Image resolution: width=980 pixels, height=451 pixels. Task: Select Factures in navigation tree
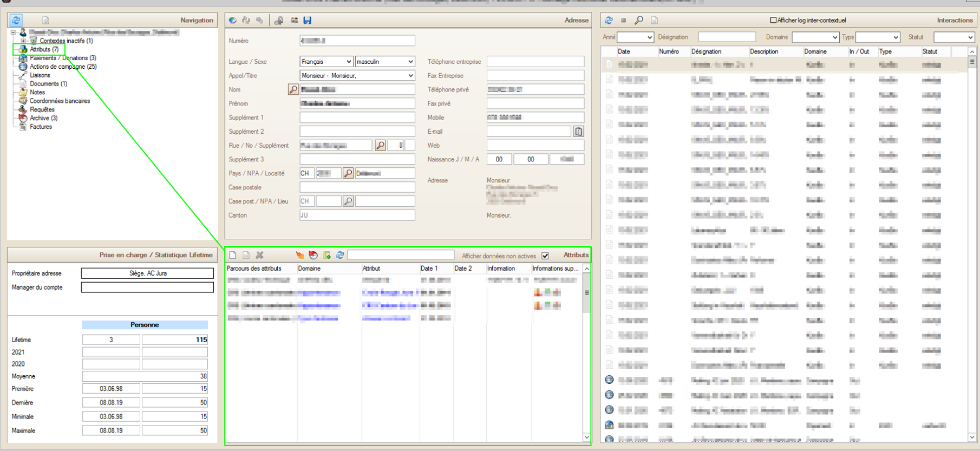pyautogui.click(x=41, y=127)
